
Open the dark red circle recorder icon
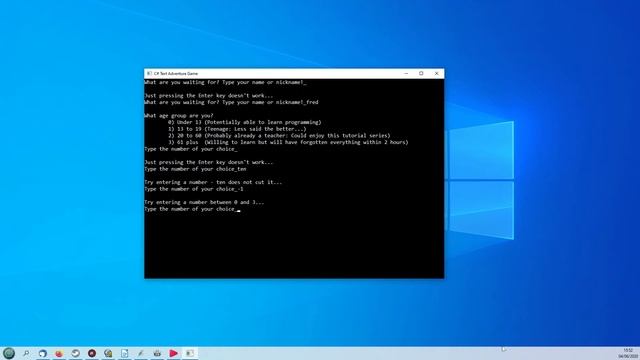click(92, 353)
